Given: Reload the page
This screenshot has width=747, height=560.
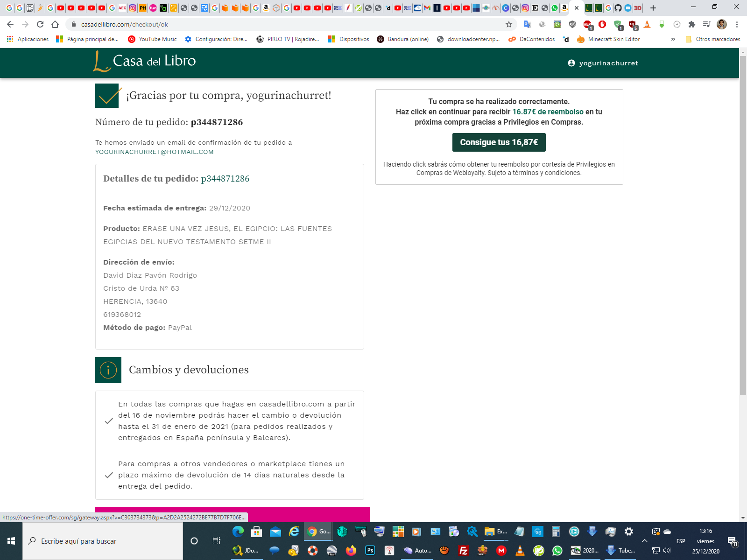Looking at the screenshot, I should (40, 24).
